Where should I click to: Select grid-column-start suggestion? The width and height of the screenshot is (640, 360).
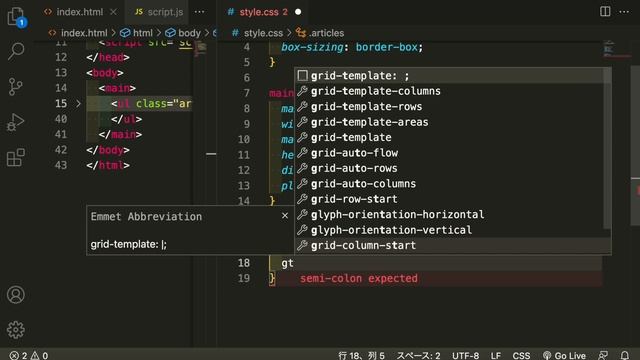tap(449, 246)
